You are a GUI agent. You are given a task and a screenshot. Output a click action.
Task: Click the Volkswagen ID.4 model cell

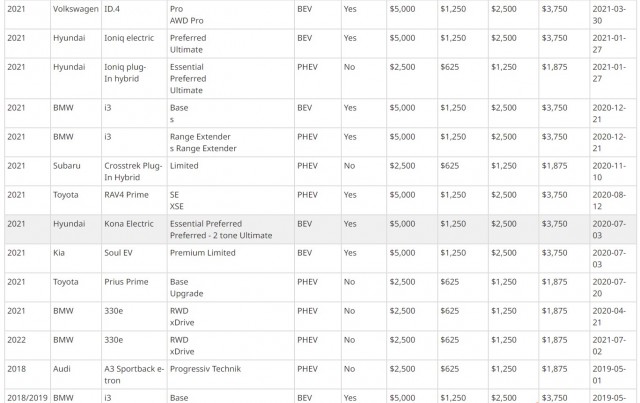[134, 15]
